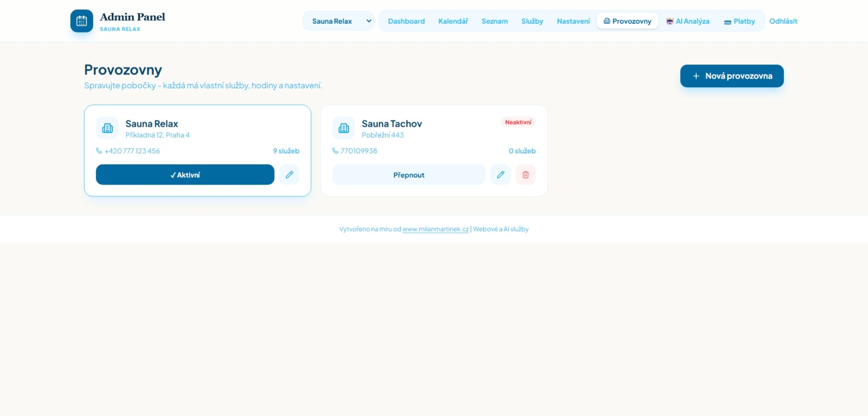Click the phone icon beside 770109938

(335, 151)
